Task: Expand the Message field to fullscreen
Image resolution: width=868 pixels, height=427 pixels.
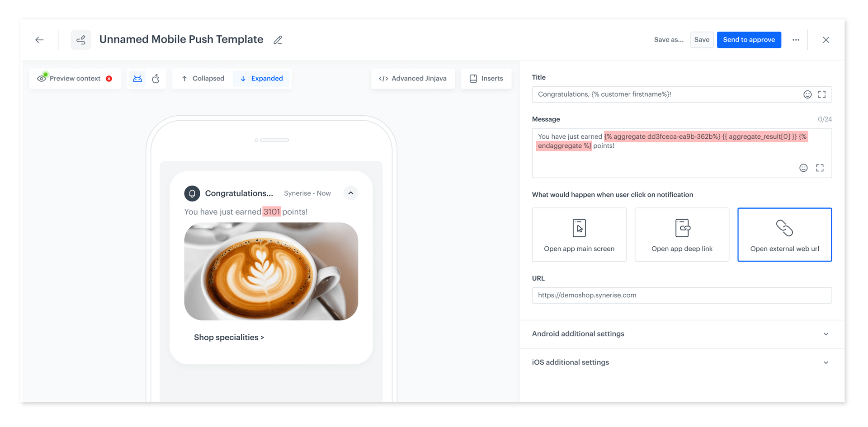Action: click(820, 168)
